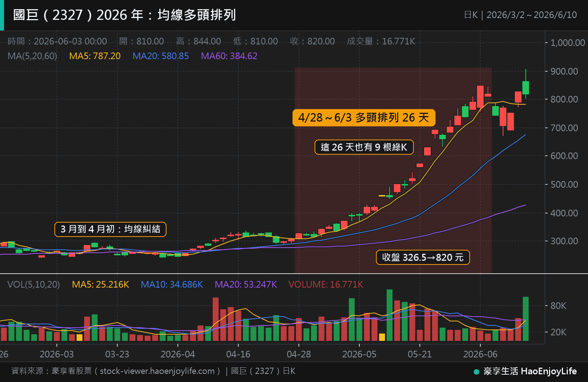Open the stock-viewer.haoenjoylife.com source text
The image size is (588, 382).
pyautogui.click(x=157, y=371)
